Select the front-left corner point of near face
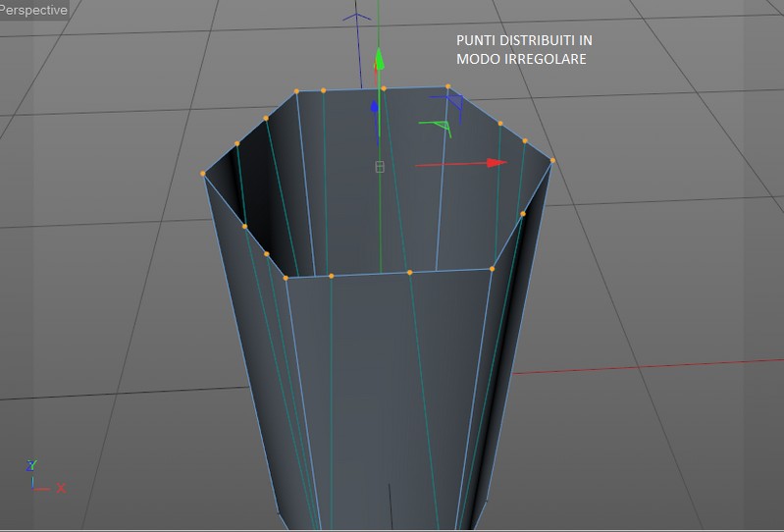 [286, 278]
